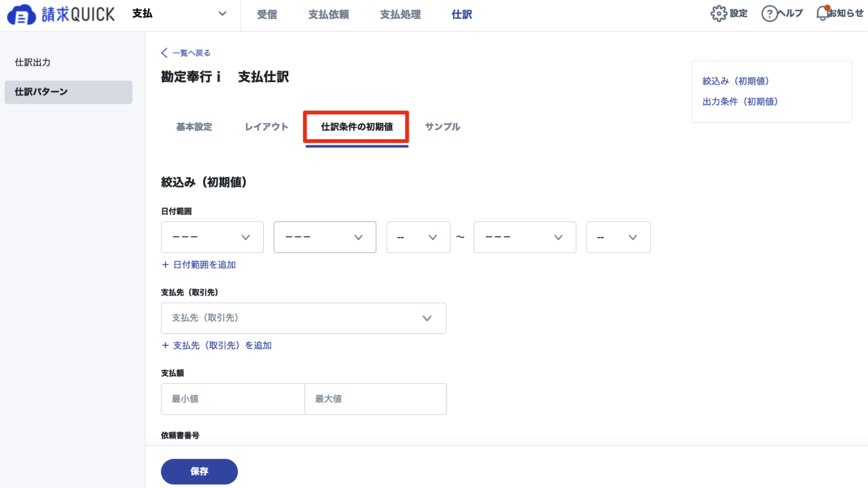Select the 仕訳条件の初期値 tab
Image resolution: width=868 pixels, height=488 pixels.
tap(357, 127)
